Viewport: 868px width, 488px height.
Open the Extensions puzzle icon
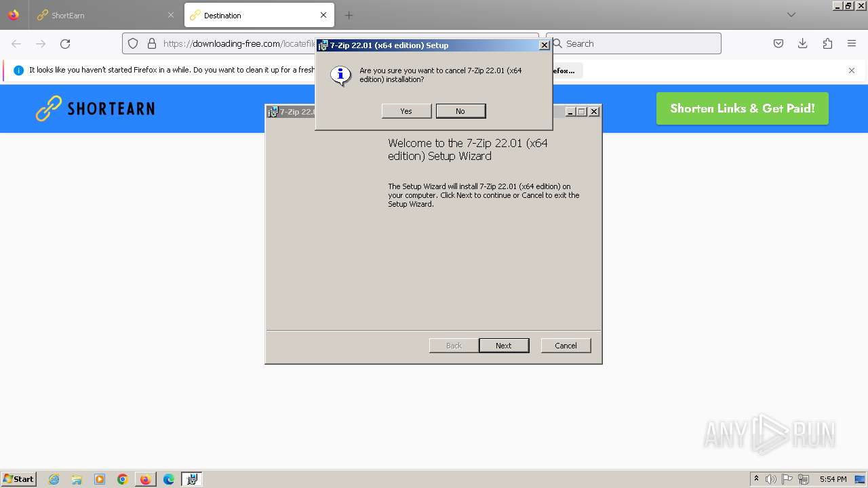(827, 43)
